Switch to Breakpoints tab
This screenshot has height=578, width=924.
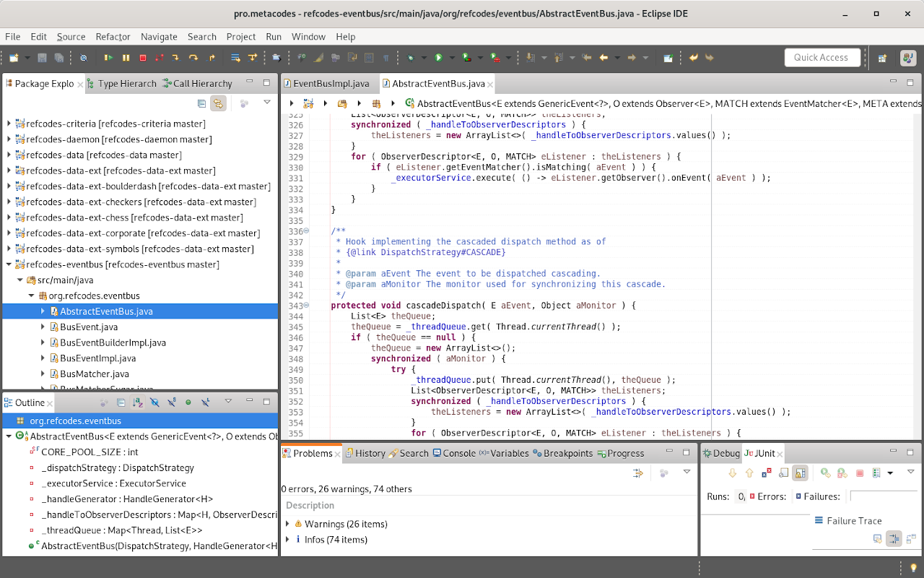pos(563,453)
